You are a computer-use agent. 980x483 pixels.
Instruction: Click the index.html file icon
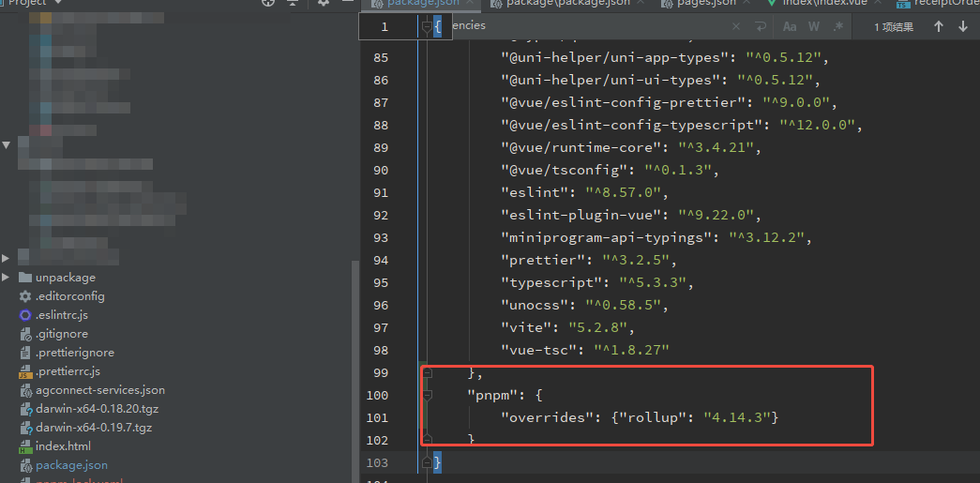tap(25, 446)
